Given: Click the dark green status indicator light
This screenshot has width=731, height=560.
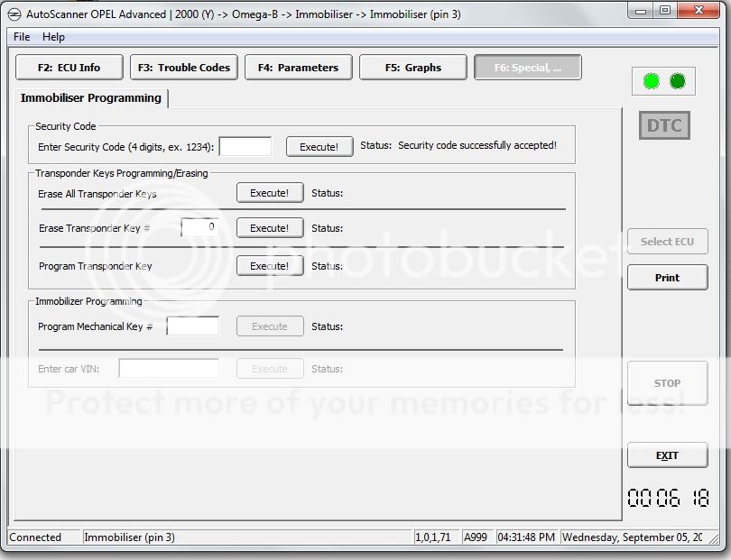Looking at the screenshot, I should pos(678,82).
